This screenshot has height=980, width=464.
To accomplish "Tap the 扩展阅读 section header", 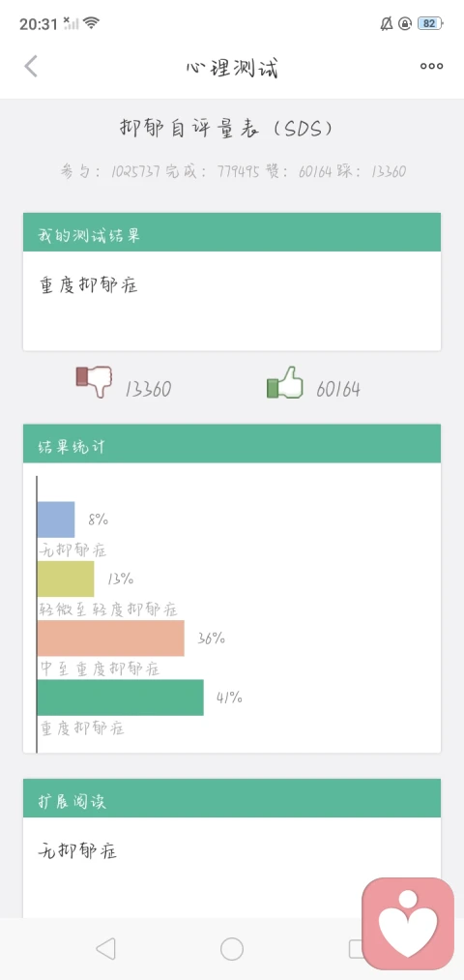I will tap(232, 798).
